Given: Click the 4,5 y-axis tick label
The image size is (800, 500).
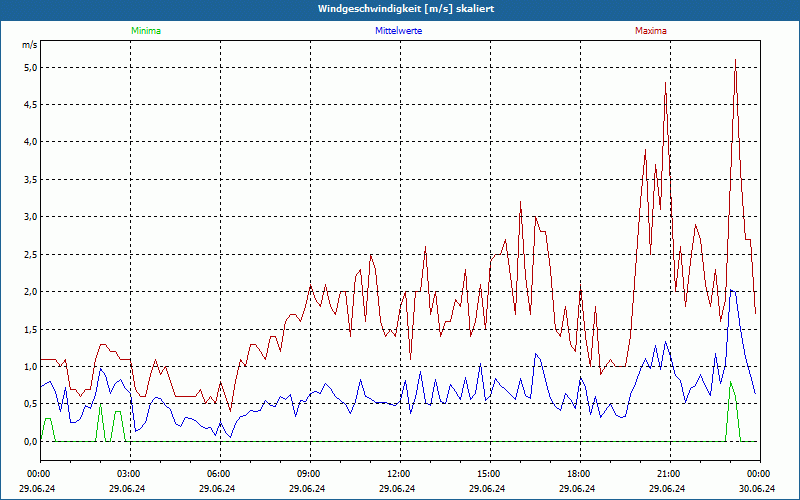Looking at the screenshot, I should click(x=29, y=105).
